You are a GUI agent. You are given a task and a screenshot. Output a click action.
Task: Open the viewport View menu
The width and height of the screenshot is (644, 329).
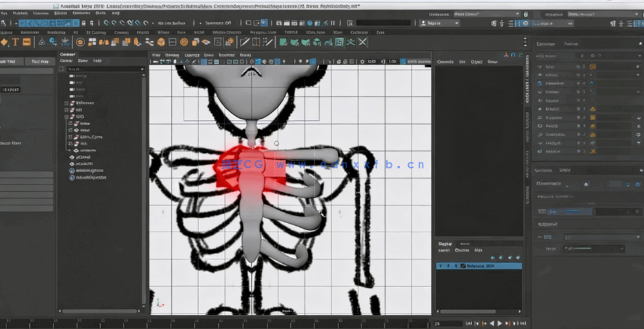[x=156, y=55]
